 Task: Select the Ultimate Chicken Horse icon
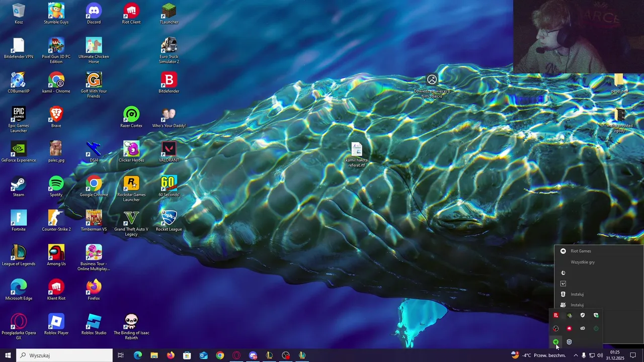point(94,51)
